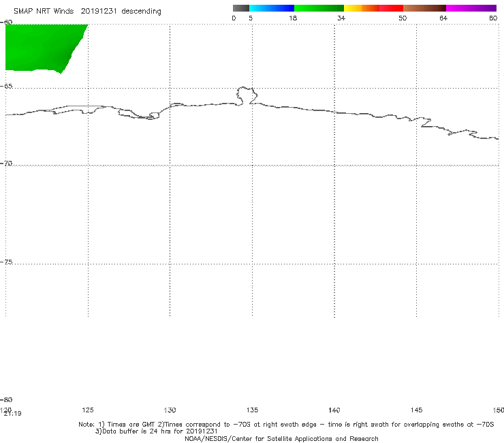The image size is (504, 443).
Task: Click the brown segment of the color bar
Action: pos(424,8)
